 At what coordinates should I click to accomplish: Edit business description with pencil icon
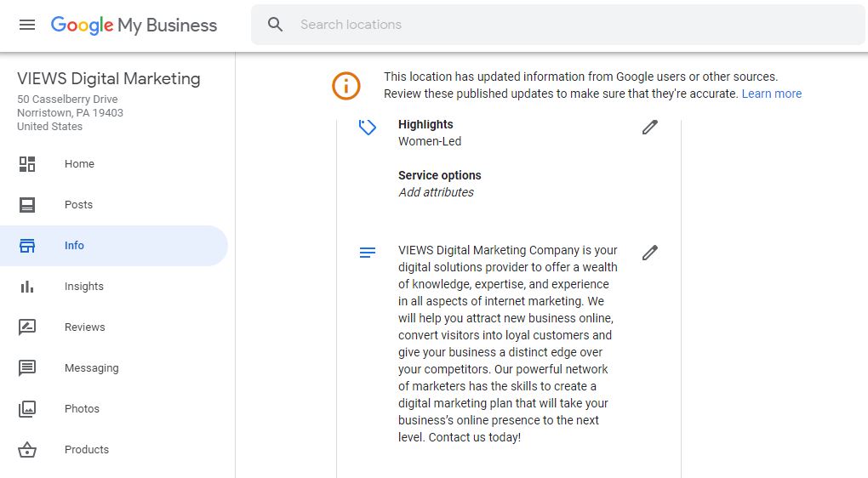pyautogui.click(x=650, y=253)
